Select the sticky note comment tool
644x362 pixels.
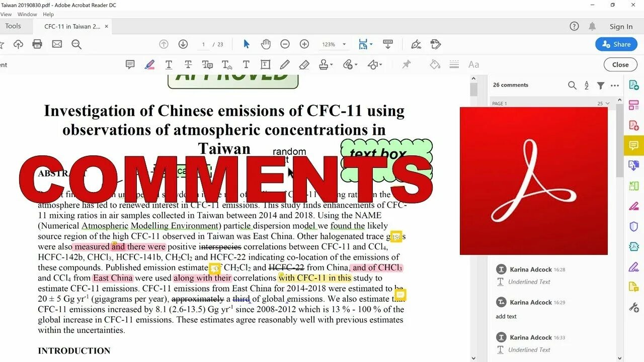(130, 64)
